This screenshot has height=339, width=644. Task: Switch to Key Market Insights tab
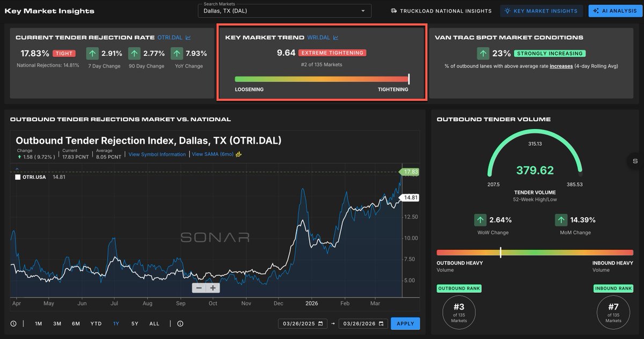click(541, 11)
